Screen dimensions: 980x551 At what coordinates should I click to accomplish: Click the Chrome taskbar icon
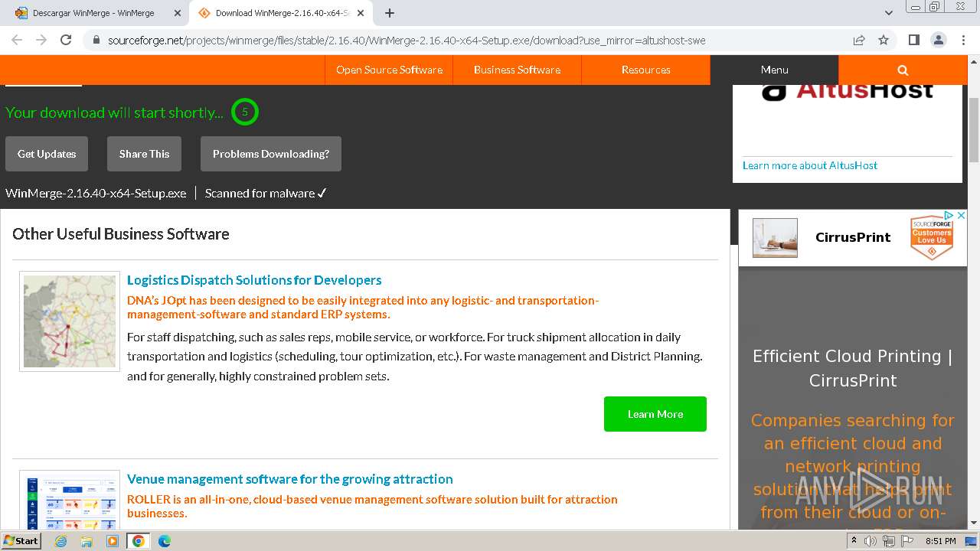[x=139, y=541]
